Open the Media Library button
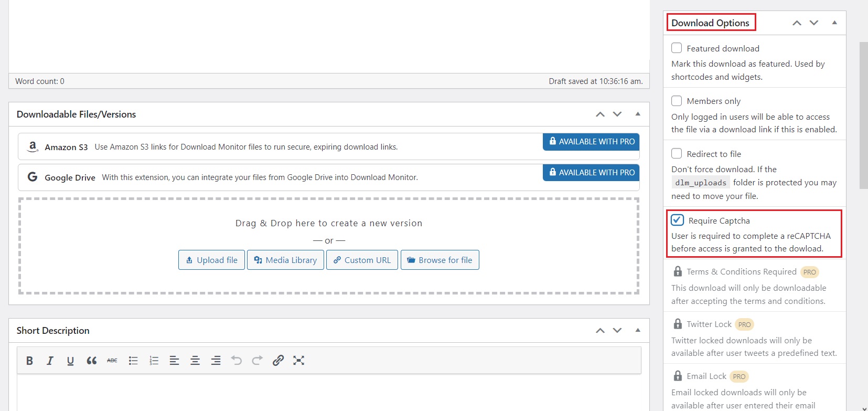The width and height of the screenshot is (868, 411). [x=285, y=260]
